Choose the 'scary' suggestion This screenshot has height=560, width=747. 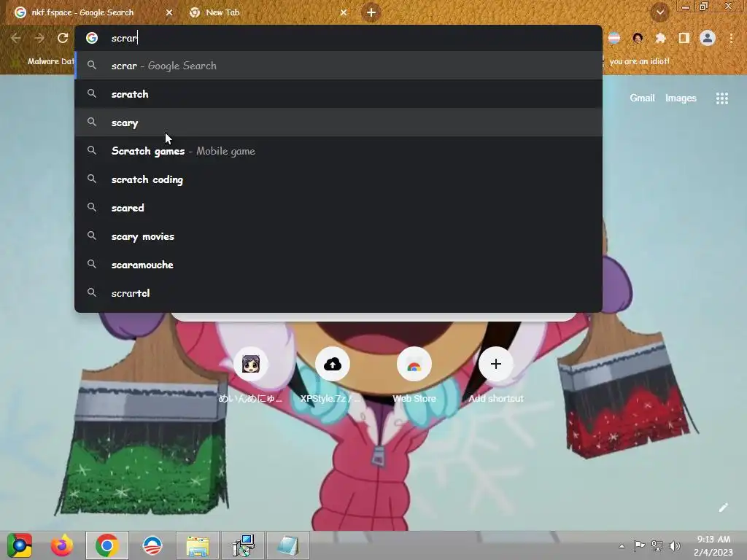pyautogui.click(x=338, y=122)
